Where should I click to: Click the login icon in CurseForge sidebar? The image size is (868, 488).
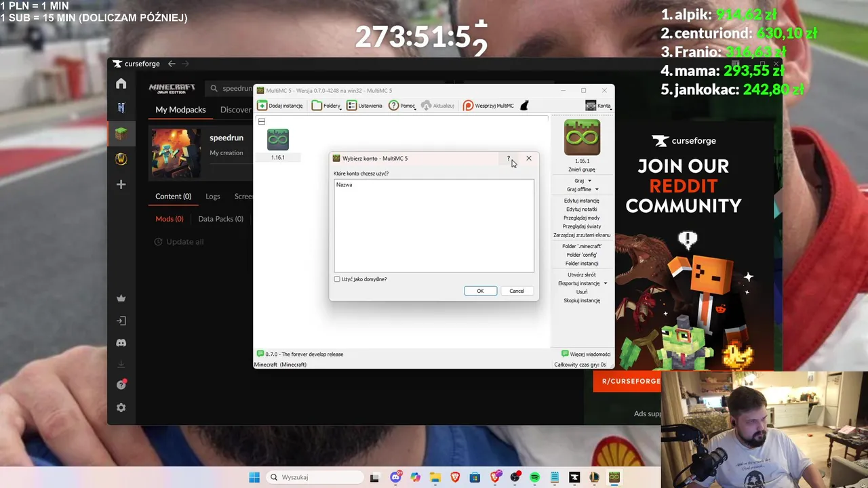point(121,321)
